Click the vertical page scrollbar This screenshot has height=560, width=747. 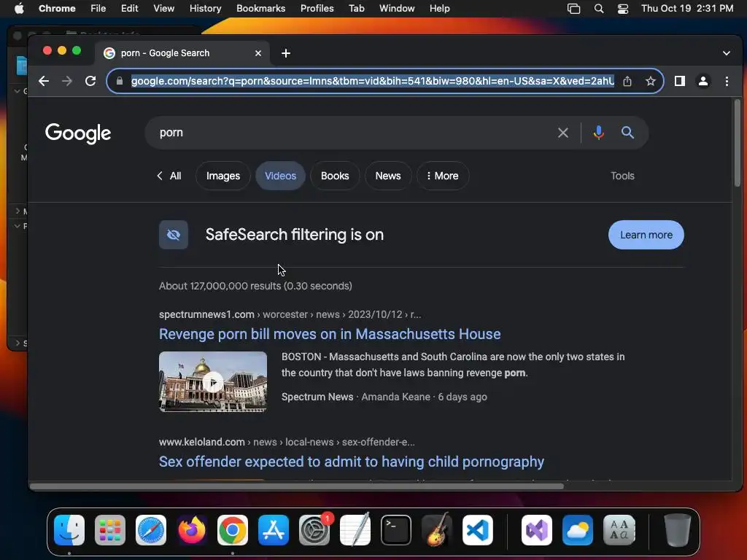[737, 143]
